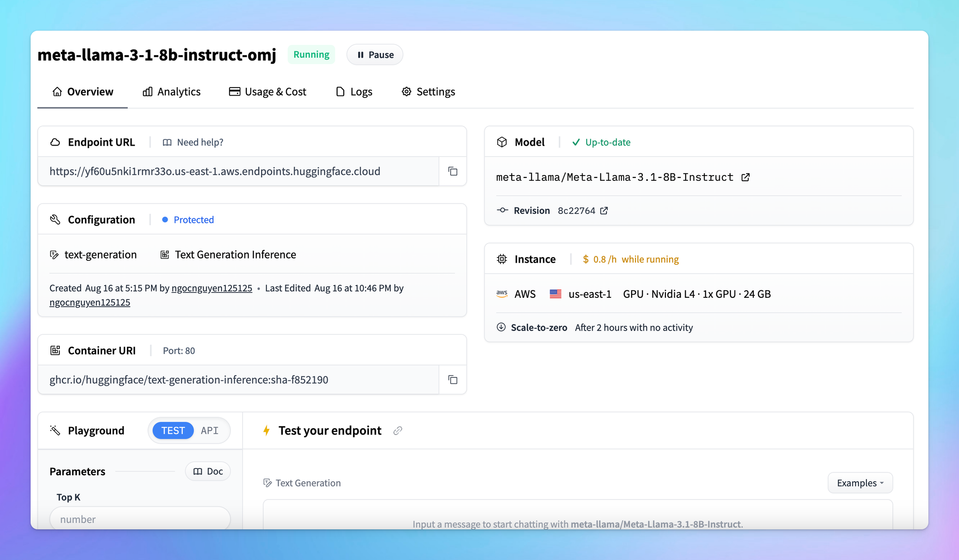
Task: Click the wand icon next to Playground
Action: point(55,431)
